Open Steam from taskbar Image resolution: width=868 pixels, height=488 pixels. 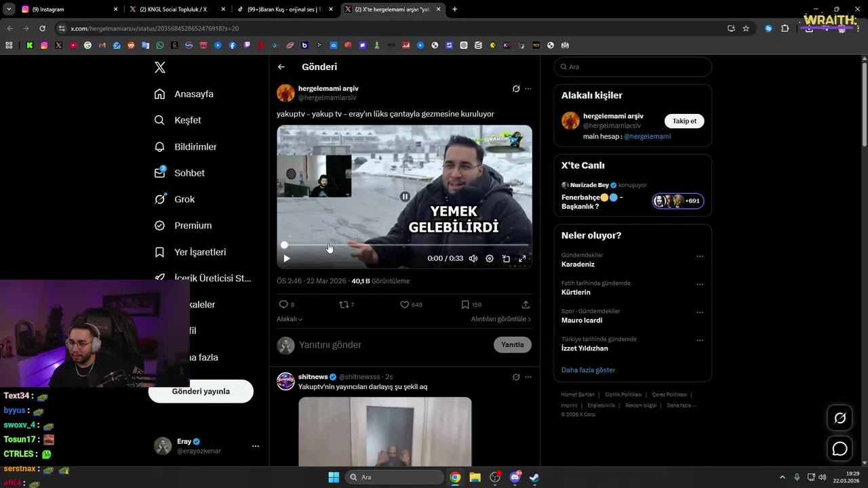click(534, 477)
